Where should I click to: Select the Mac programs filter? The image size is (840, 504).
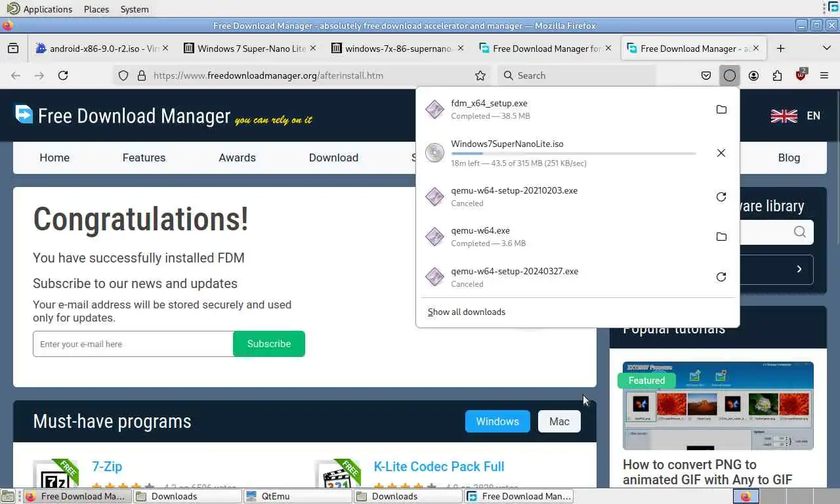tap(559, 421)
